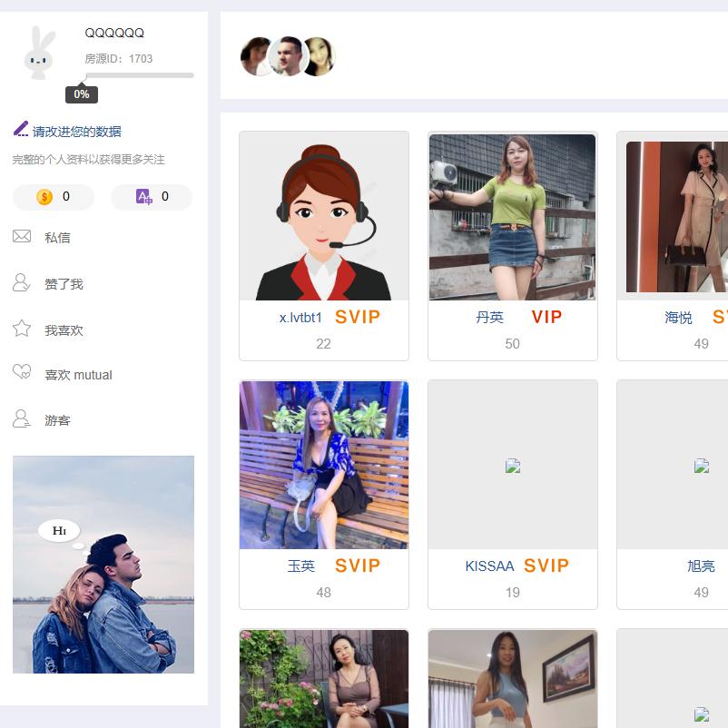
Task: Open the 赞了我 list
Action: tap(64, 284)
